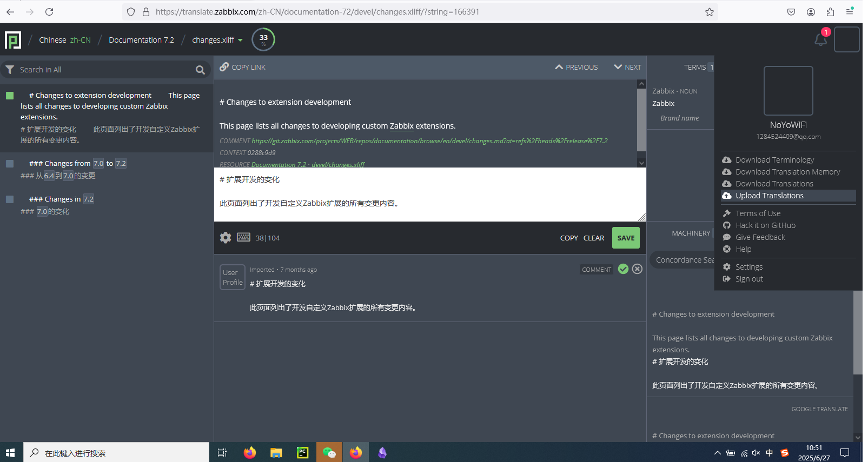The image size is (868, 462).
Task: Open Task View on taskbar
Action: pyautogui.click(x=222, y=453)
